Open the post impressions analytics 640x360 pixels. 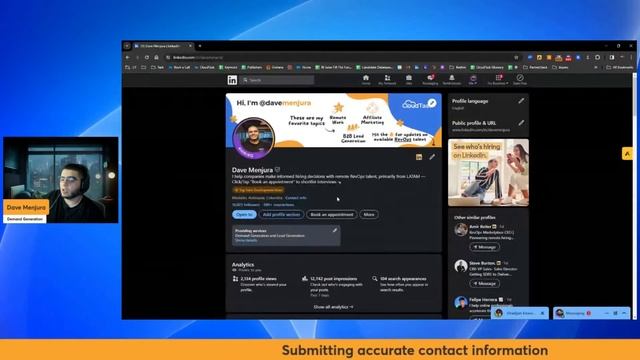point(333,279)
